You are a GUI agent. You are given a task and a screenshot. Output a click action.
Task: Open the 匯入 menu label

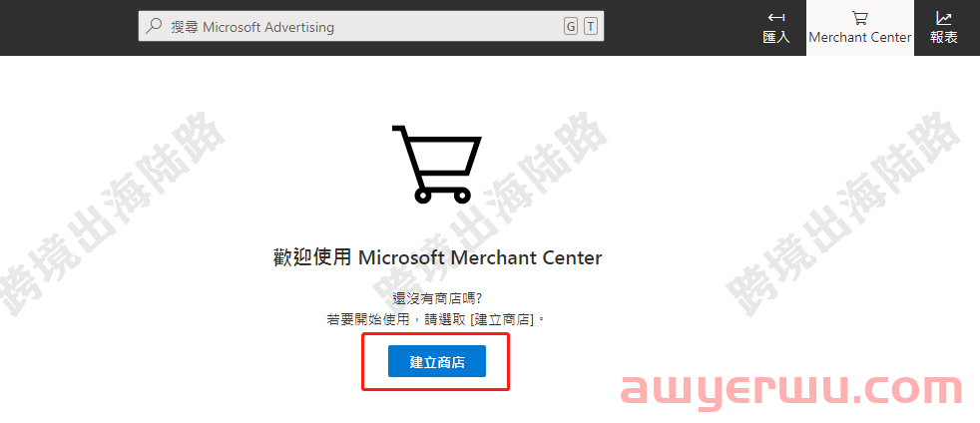pyautogui.click(x=776, y=38)
